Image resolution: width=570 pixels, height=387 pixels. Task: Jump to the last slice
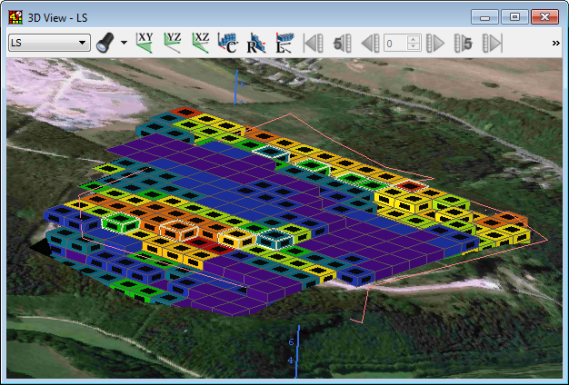[x=492, y=43]
